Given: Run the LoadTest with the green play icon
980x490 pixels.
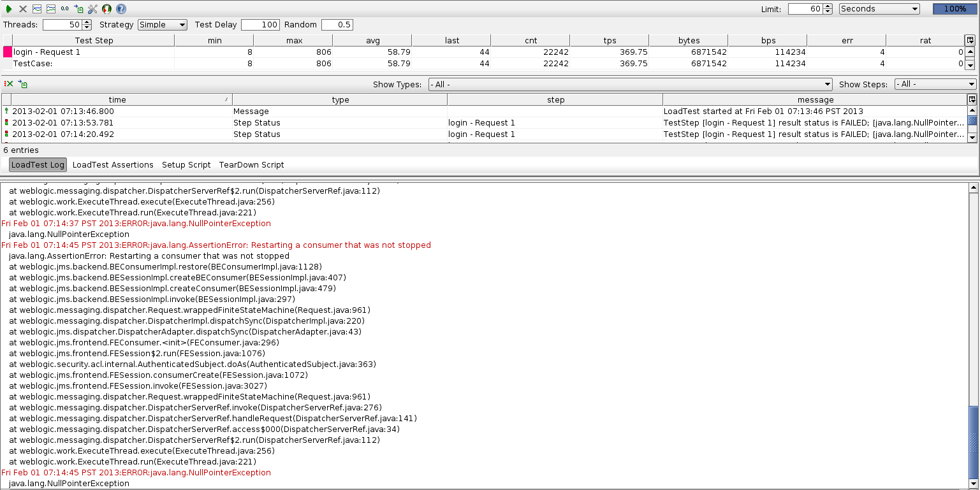Looking at the screenshot, I should 9,9.
